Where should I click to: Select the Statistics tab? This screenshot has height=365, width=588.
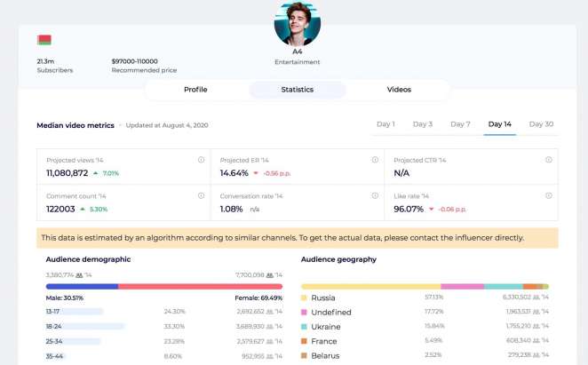click(298, 90)
